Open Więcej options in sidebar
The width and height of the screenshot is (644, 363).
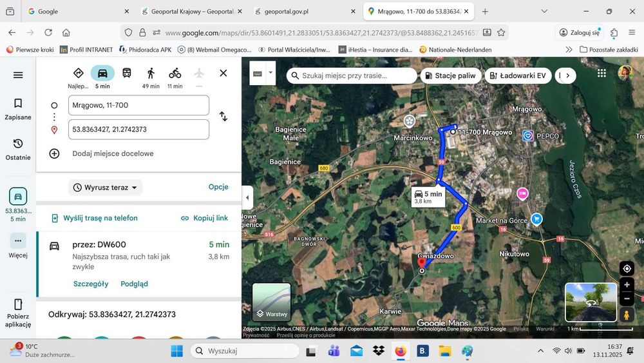[x=18, y=246]
